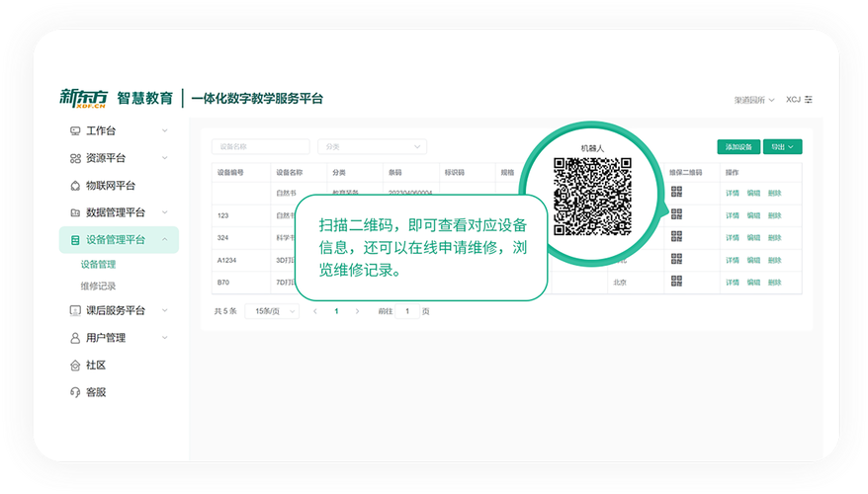
Task: Open the 15条/页 page size dropdown
Action: coord(272,311)
